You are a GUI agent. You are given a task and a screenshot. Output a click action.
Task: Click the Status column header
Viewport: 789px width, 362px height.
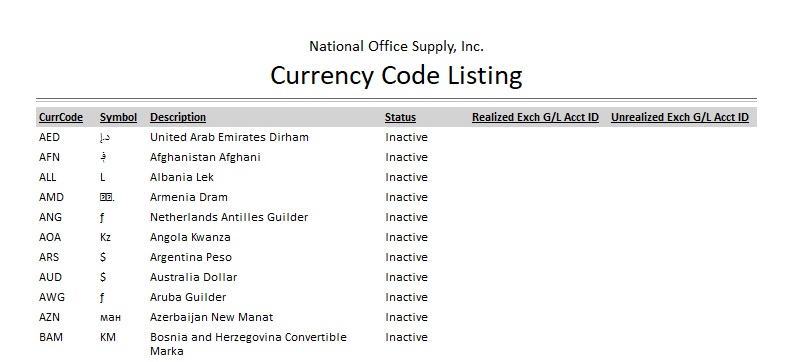pos(400,117)
